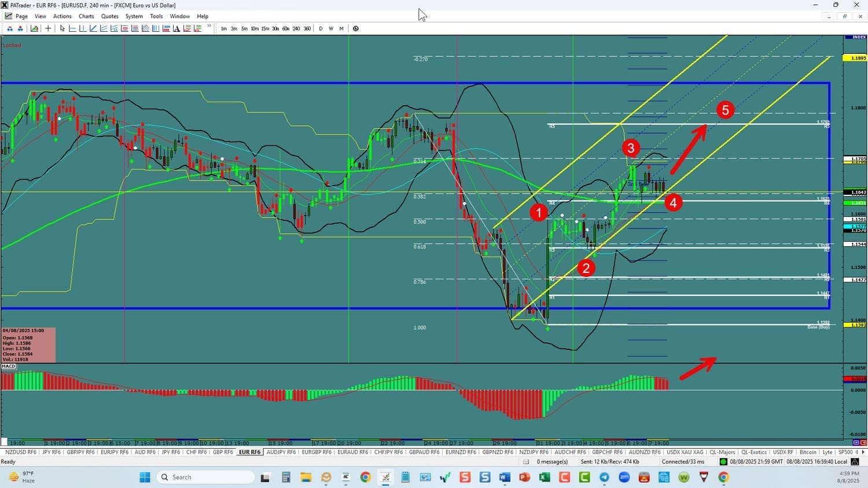Click the MACD indicator label
Viewport: 868px width, 488px height.
9,367
